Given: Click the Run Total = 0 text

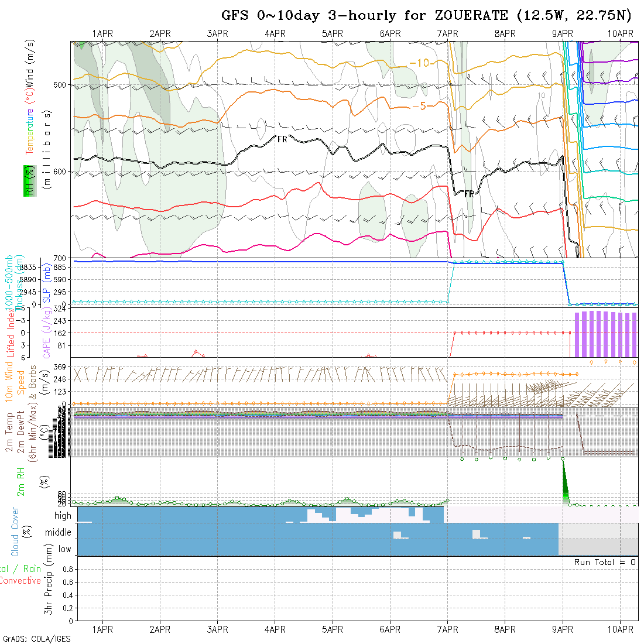Looking at the screenshot, I should [x=605, y=562].
